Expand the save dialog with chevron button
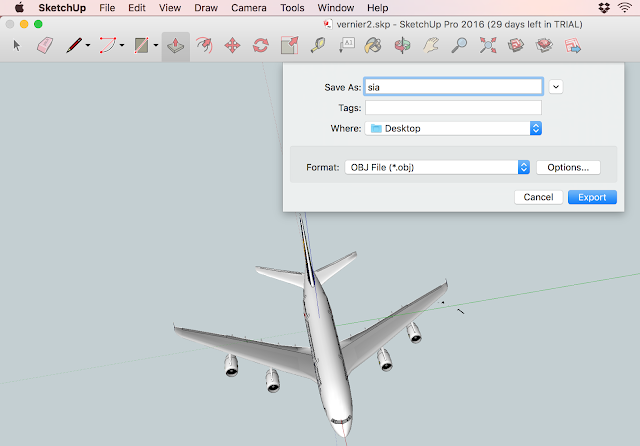 pyautogui.click(x=556, y=87)
